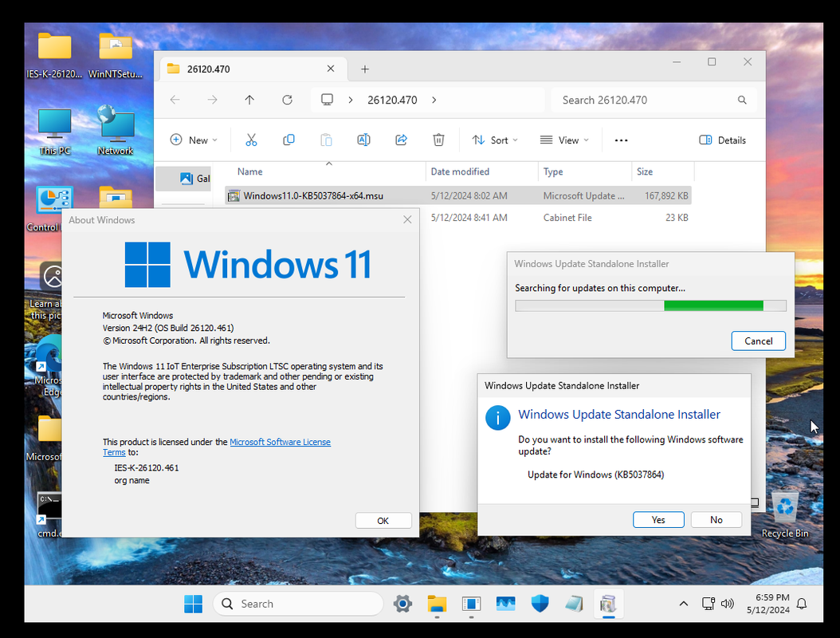This screenshot has width=840, height=638.
Task: Go forward using the Explorer forward arrow
Action: pos(213,100)
